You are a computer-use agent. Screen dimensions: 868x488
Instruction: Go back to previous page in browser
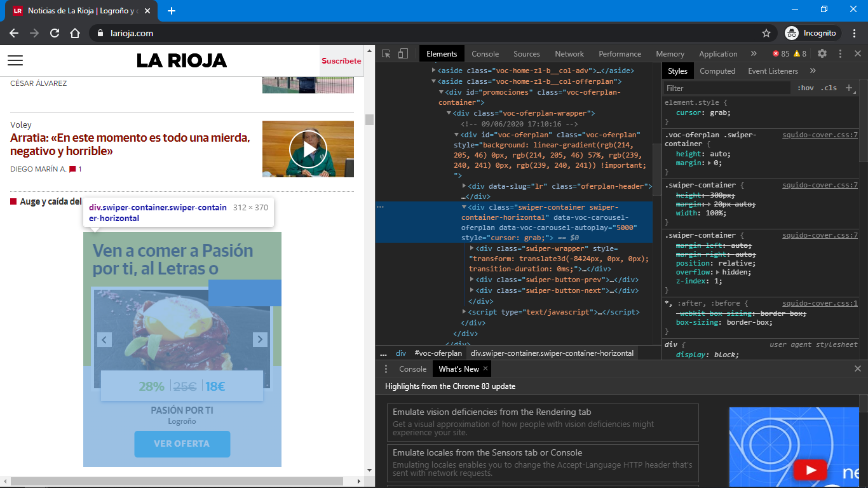click(14, 33)
